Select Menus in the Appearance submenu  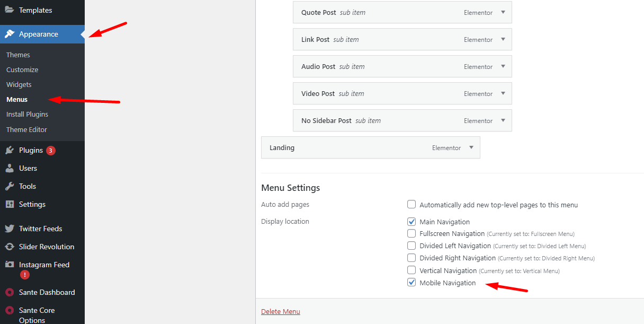(x=17, y=99)
